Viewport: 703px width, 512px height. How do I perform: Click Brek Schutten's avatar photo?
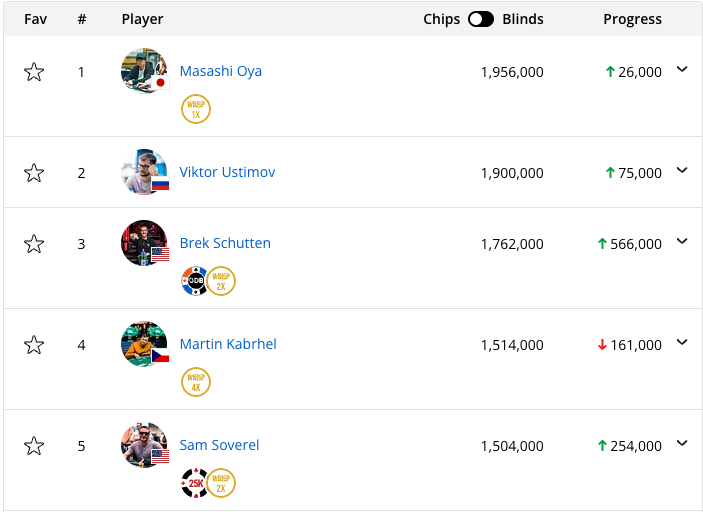pyautogui.click(x=144, y=243)
